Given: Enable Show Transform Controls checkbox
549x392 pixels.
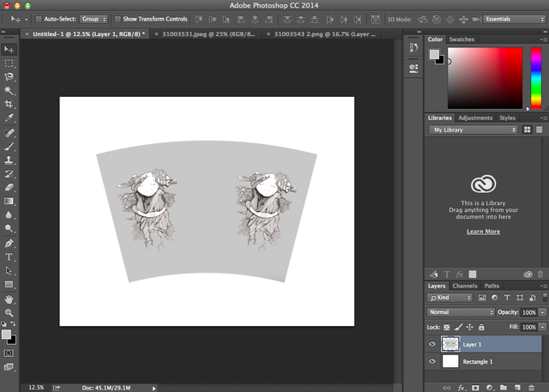Looking at the screenshot, I should point(118,19).
